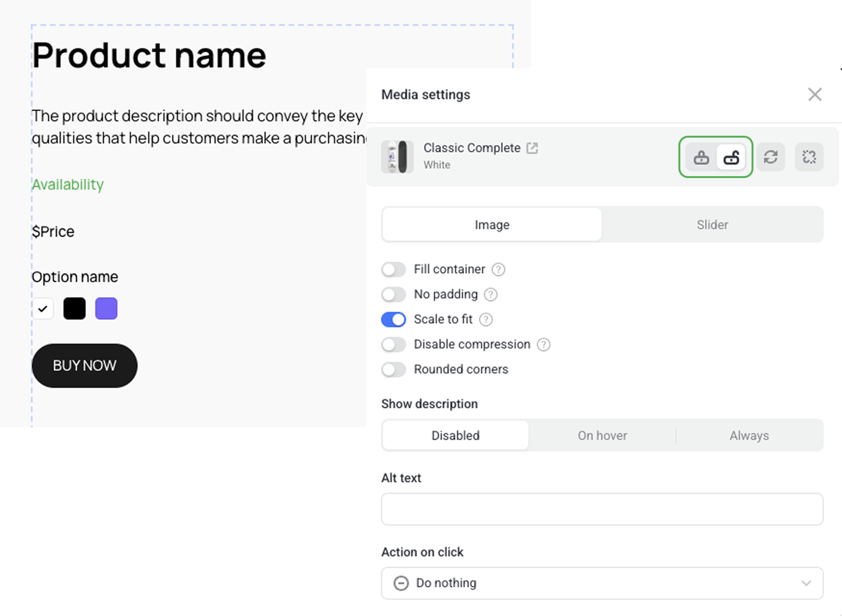Select On hover for Show description
The height and width of the screenshot is (616, 842).
[x=602, y=436]
